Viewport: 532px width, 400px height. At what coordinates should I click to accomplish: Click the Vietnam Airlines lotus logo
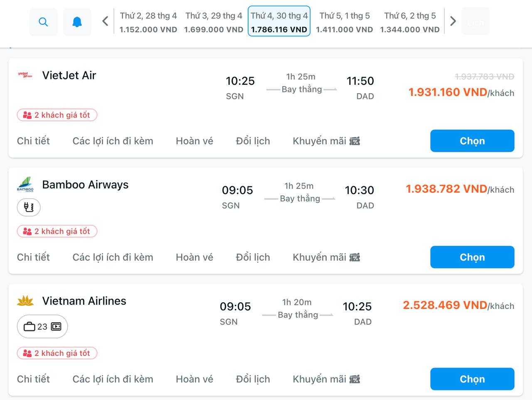pyautogui.click(x=25, y=300)
